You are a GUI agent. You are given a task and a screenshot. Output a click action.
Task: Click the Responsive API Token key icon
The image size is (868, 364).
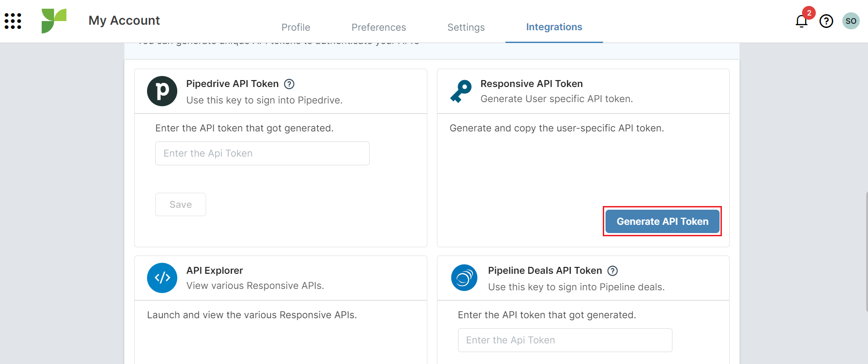[461, 91]
